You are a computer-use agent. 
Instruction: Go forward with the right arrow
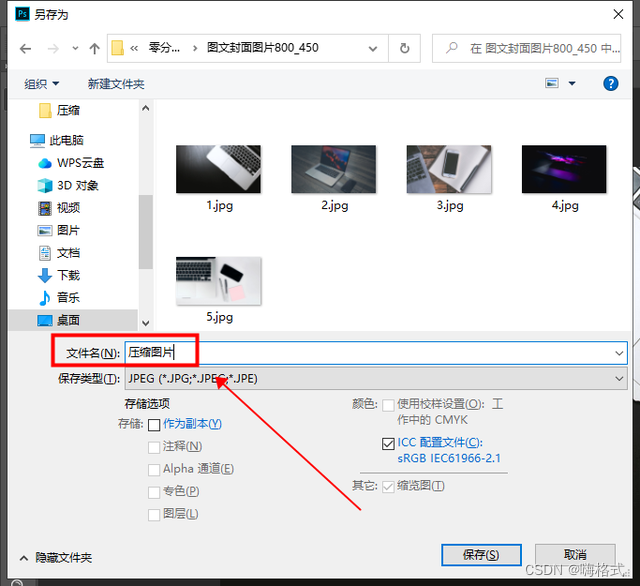pos(53,49)
